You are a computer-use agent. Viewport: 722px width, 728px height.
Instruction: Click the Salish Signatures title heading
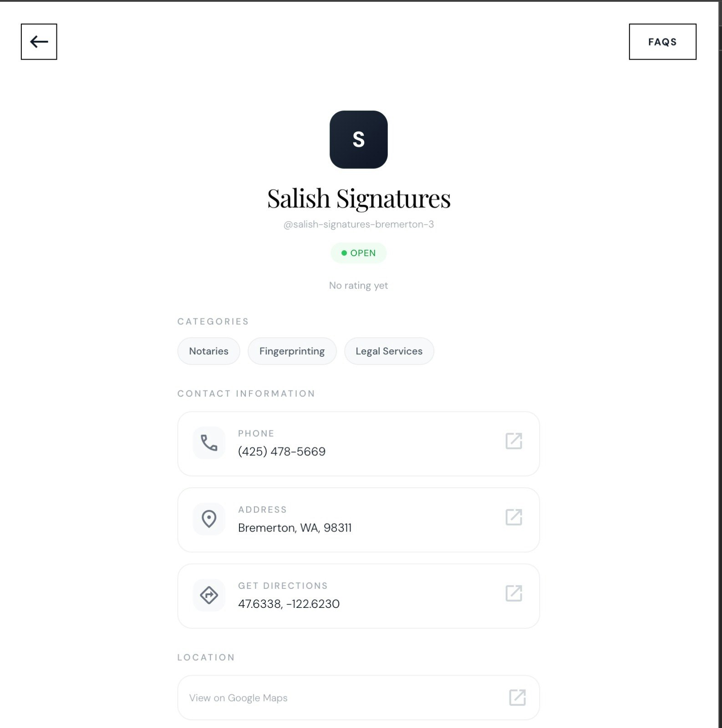tap(359, 199)
